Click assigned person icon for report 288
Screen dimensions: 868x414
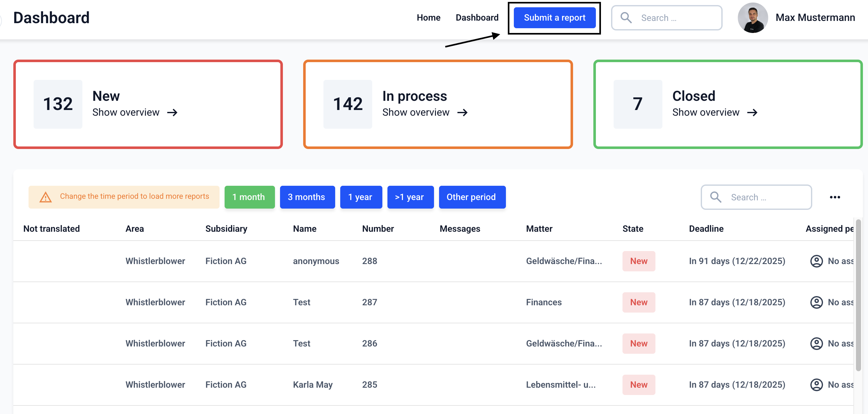pyautogui.click(x=816, y=261)
